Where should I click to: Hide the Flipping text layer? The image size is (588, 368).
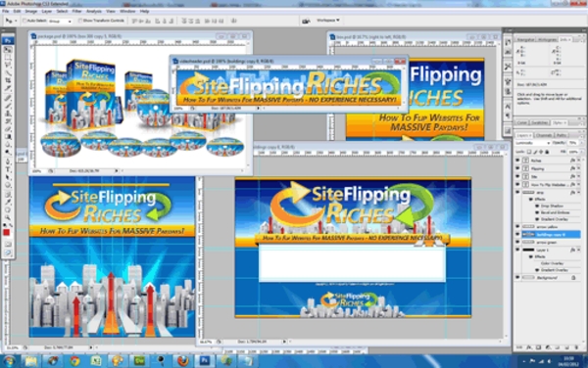(x=517, y=168)
